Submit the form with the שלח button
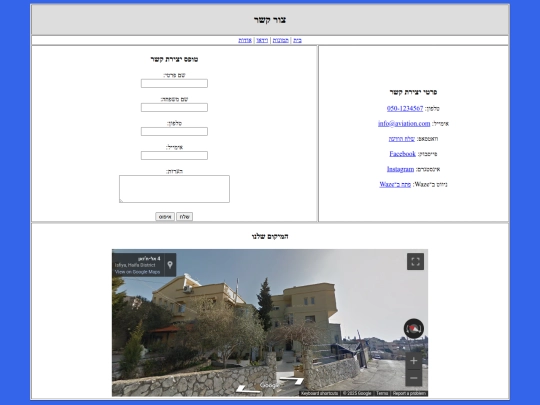The image size is (540, 405). click(185, 217)
